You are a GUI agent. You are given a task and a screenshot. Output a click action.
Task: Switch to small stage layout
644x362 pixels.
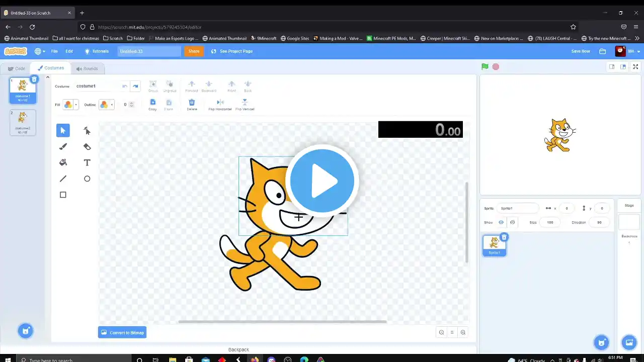pyautogui.click(x=612, y=66)
